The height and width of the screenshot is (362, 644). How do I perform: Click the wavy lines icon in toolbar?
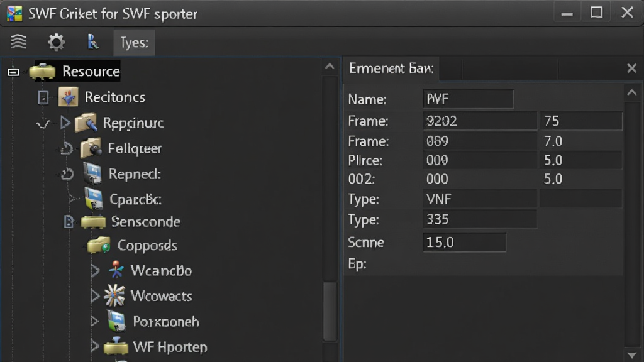tap(18, 42)
